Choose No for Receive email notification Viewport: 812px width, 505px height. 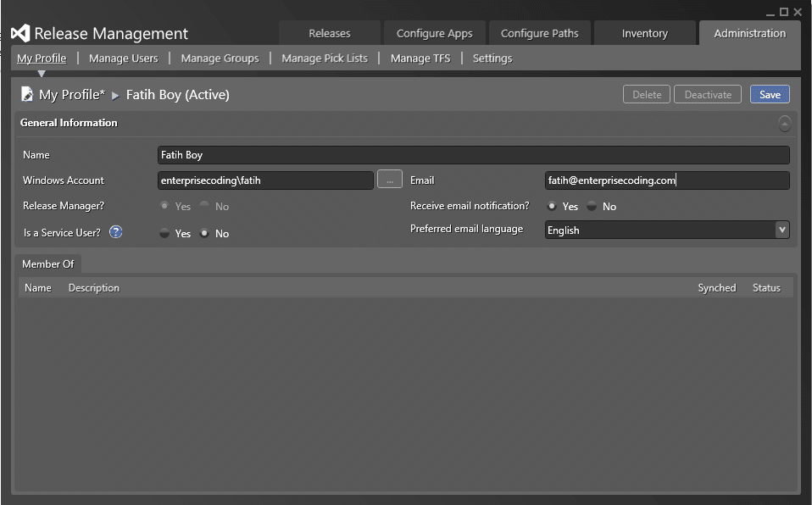592,206
